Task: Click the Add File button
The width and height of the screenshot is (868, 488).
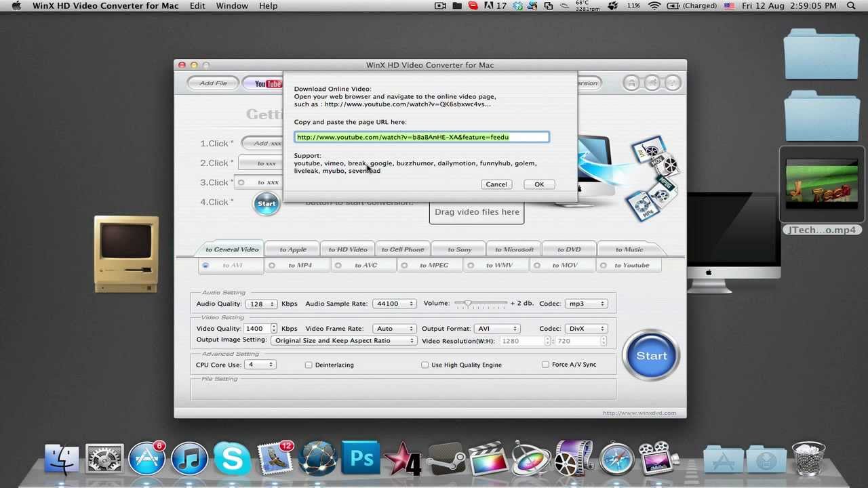Action: (x=213, y=83)
